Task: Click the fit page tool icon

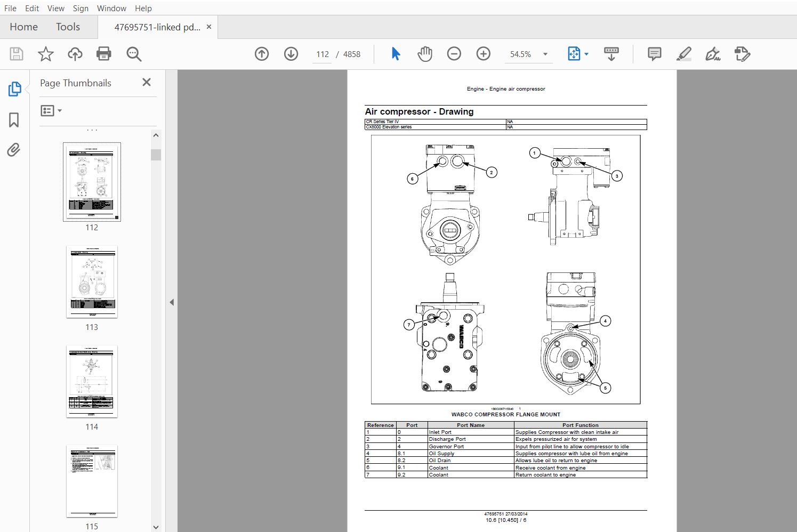Action: (x=574, y=54)
